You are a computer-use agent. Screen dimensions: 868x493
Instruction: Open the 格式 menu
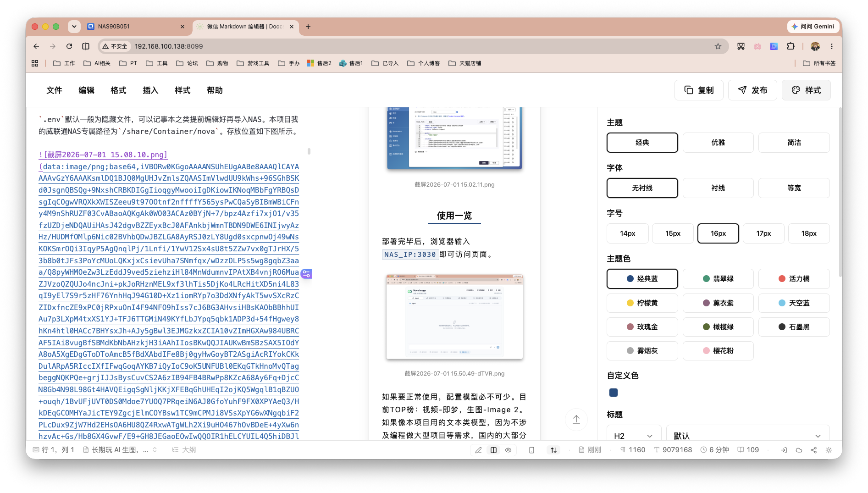[118, 90]
